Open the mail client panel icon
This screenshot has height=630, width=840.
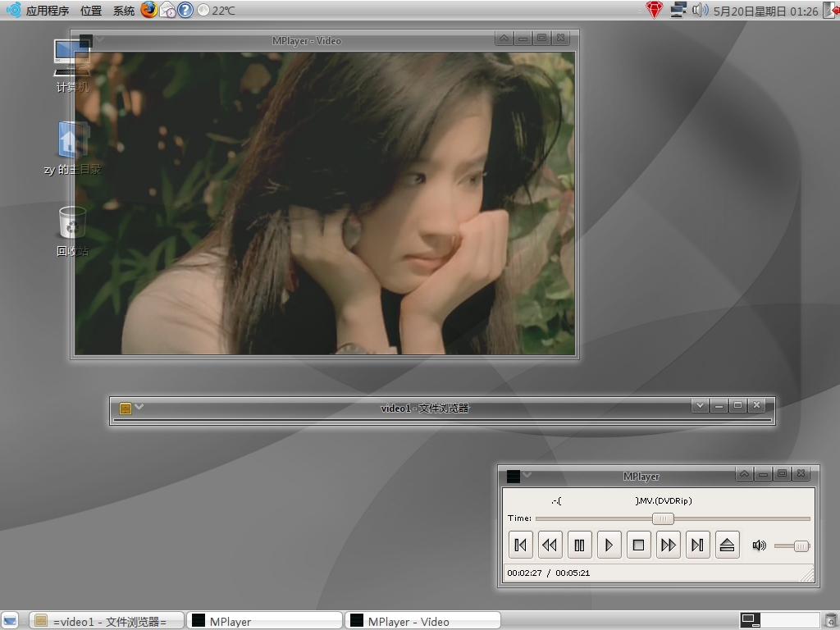(167, 10)
